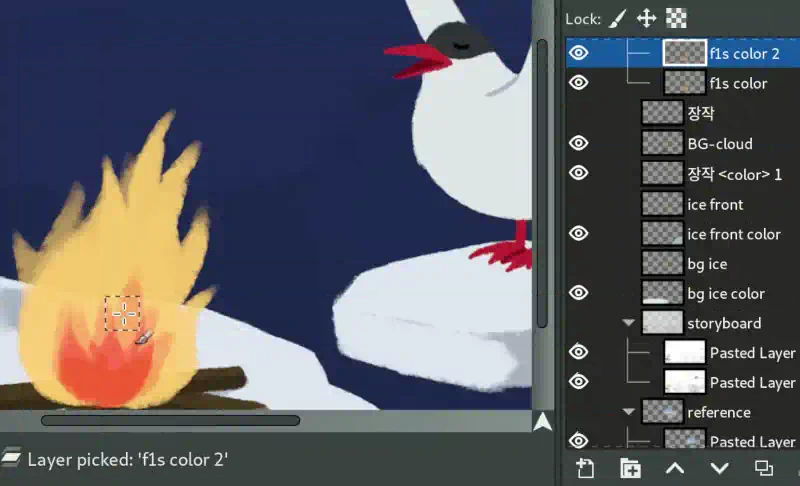Hide the f1s color 2 layer
This screenshot has width=800, height=486.
coord(579,53)
